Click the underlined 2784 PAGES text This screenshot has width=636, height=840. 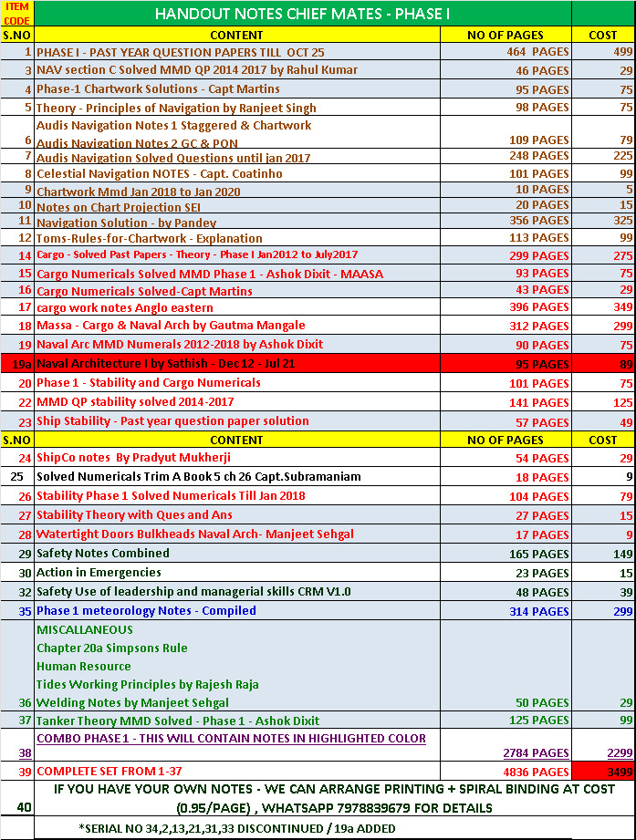536,753
